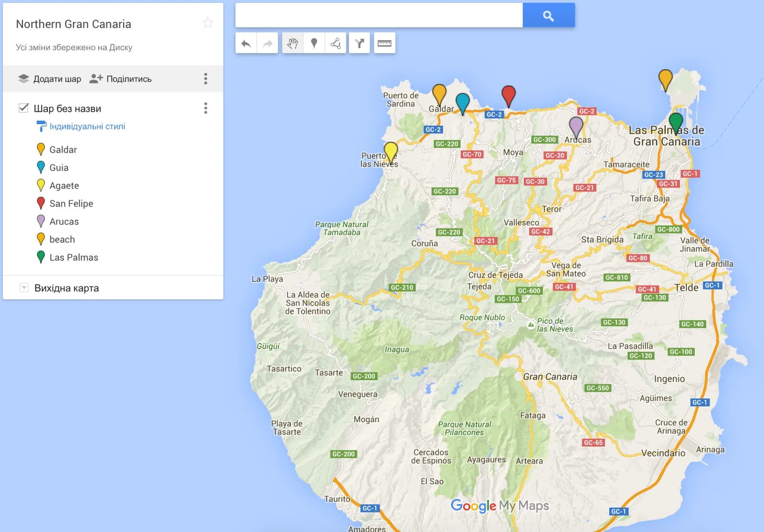Click the purple Arucas pin on map
The height and width of the screenshot is (532, 764).
(576, 127)
